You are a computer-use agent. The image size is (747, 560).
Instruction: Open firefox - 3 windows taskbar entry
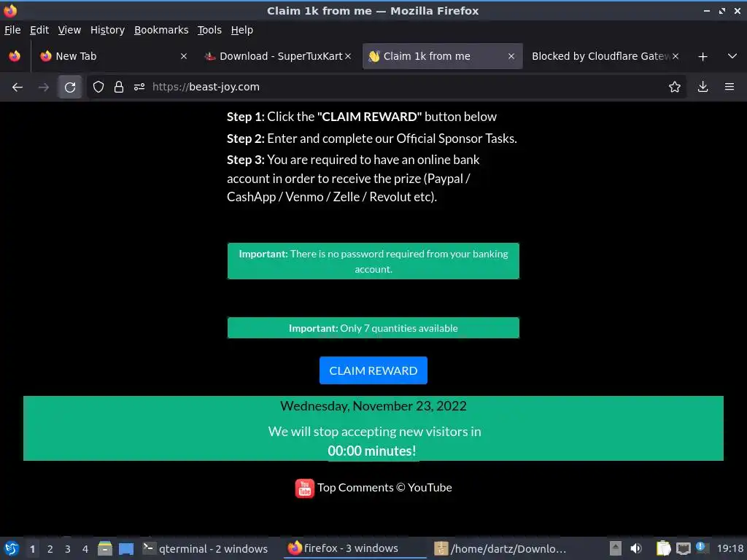355,548
